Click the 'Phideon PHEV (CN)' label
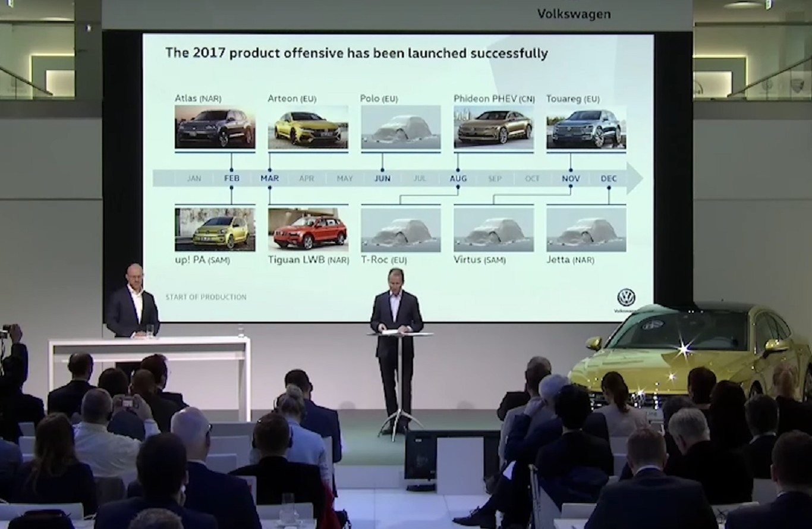The height and width of the screenshot is (529, 812). [x=494, y=98]
